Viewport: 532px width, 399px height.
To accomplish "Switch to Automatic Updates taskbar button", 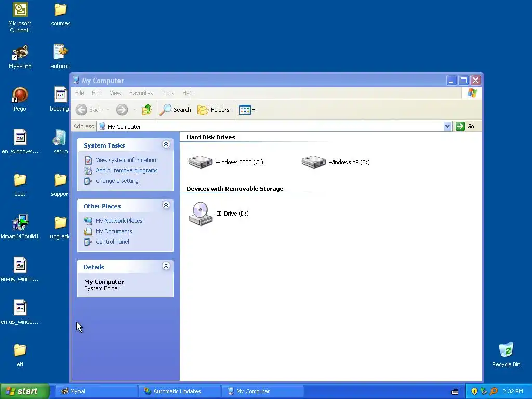I will 179,391.
